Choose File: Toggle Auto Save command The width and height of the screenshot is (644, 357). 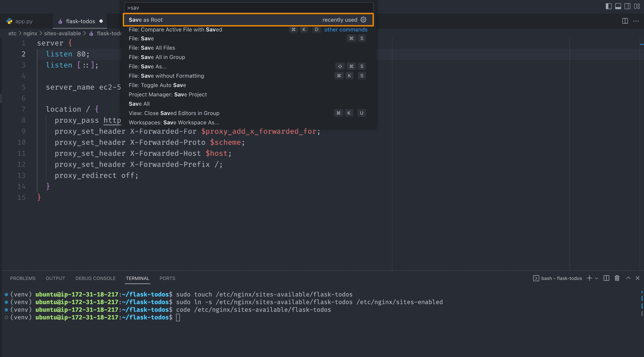(249, 85)
